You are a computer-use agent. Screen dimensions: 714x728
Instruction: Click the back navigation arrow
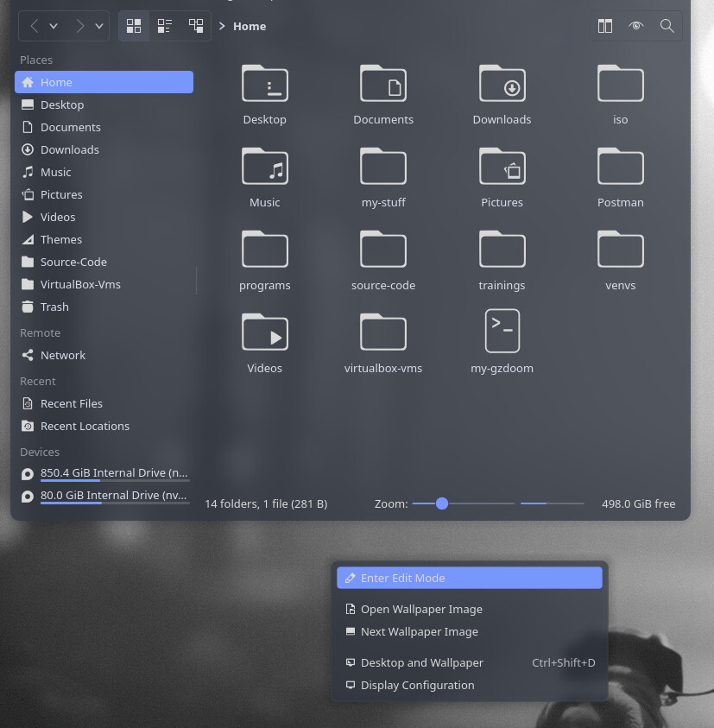(x=35, y=26)
